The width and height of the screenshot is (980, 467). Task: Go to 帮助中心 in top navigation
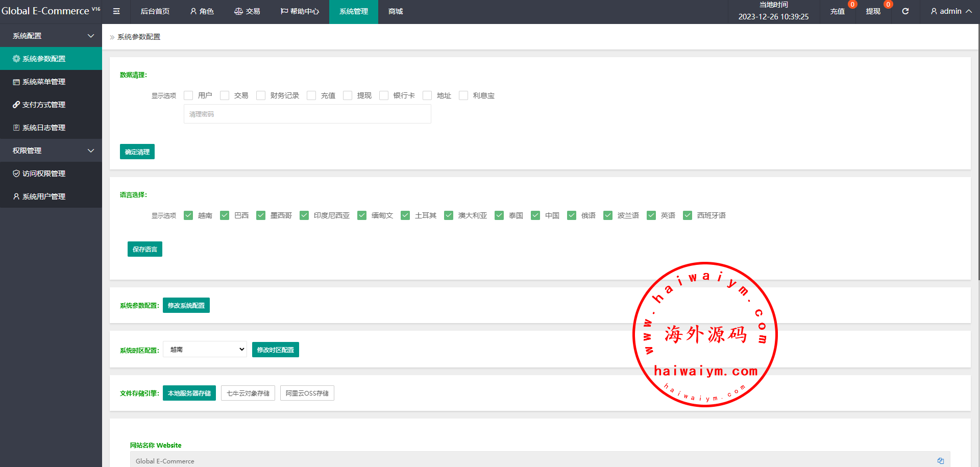click(300, 11)
